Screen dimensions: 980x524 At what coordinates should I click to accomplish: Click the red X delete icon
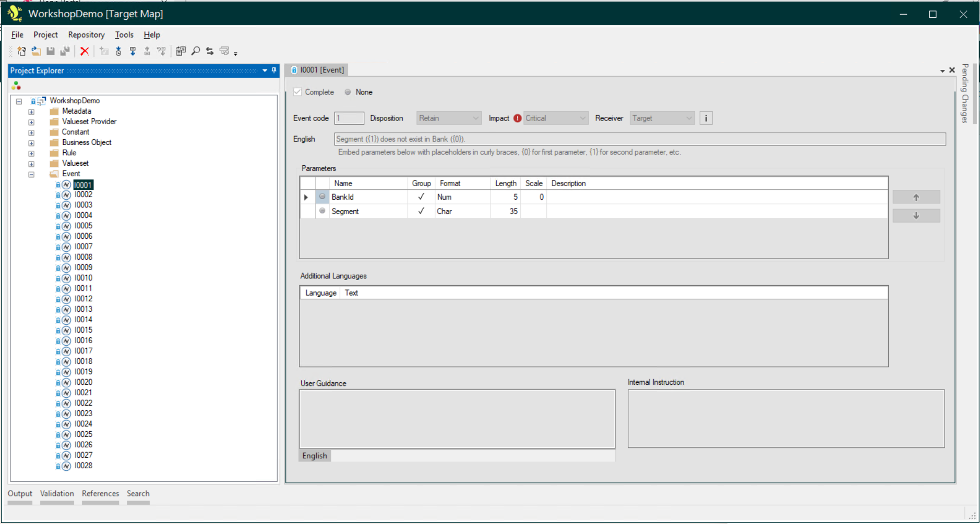[85, 51]
